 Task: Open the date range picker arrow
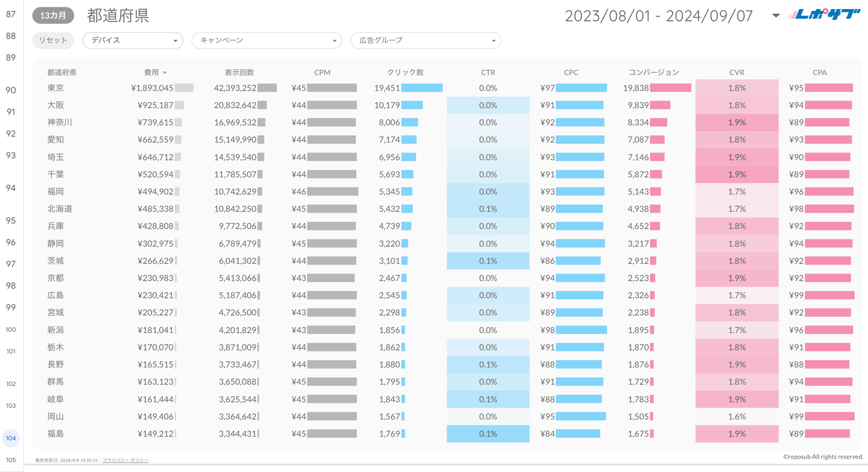click(775, 16)
